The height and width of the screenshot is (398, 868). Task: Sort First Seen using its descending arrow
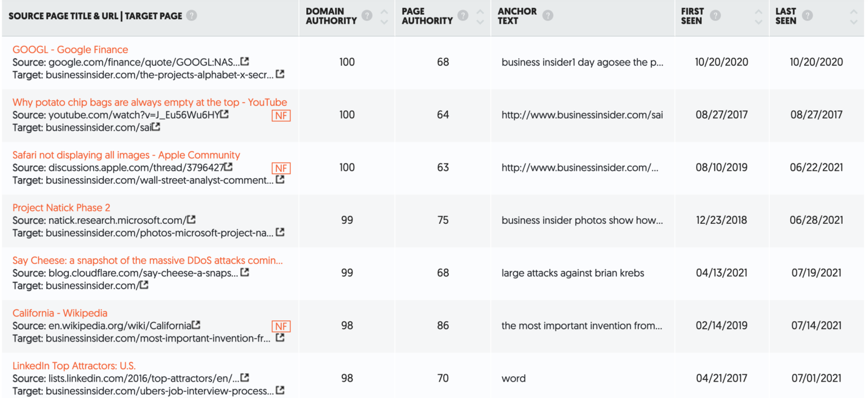(x=759, y=22)
